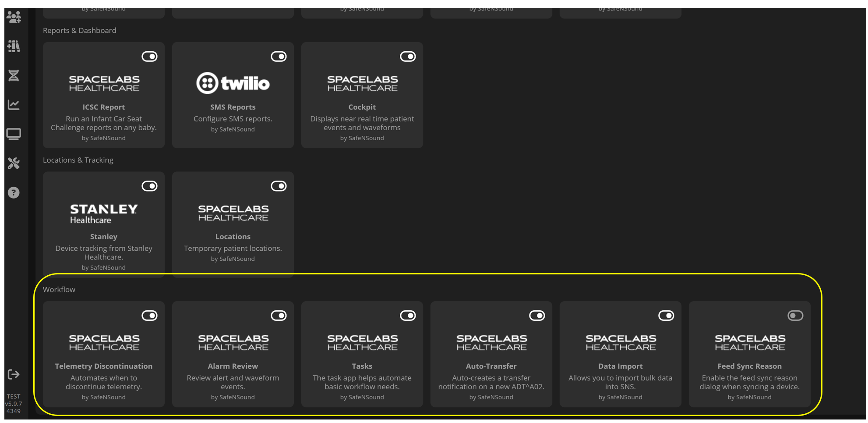
Task: Open the Cockpit card title
Action: click(x=362, y=107)
